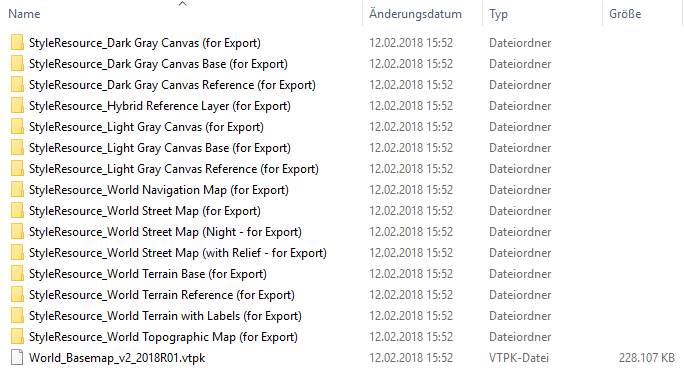This screenshot has height=376, width=684.
Task: Click folder icon of World Terrain with Labels
Action: 17,316
